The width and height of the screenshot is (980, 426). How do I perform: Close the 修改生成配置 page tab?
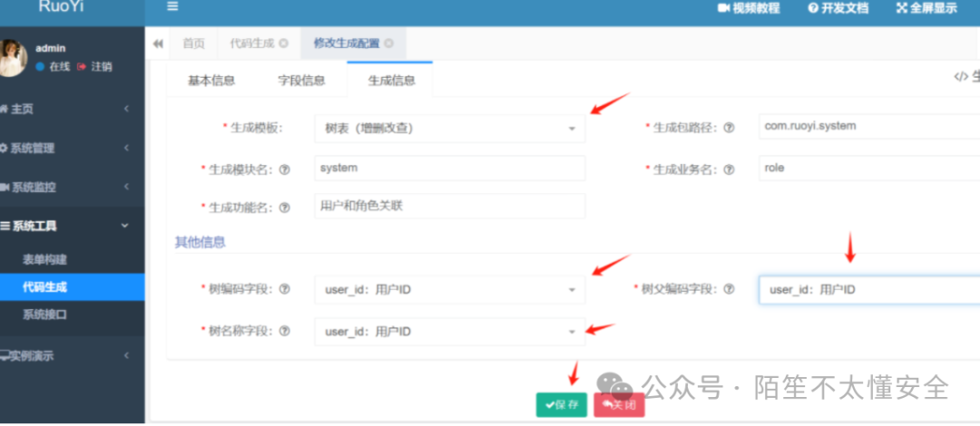tap(389, 44)
